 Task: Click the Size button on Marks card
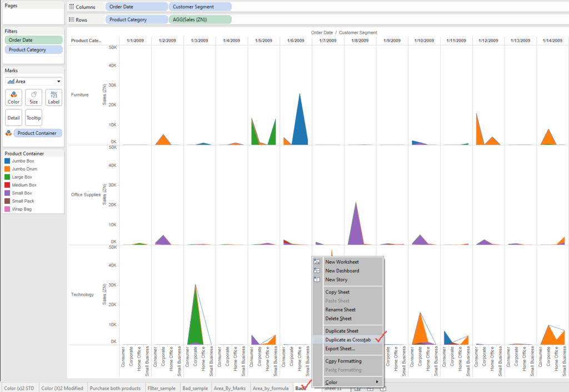[x=33, y=98]
